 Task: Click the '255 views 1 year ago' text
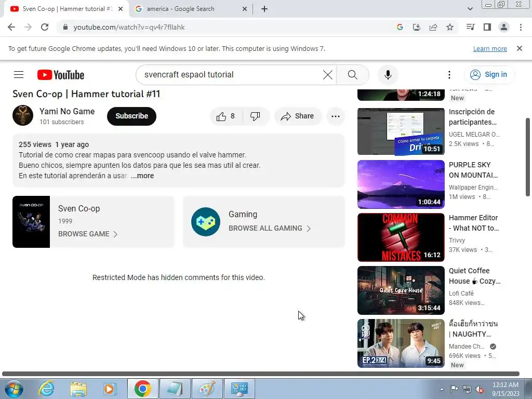(54, 144)
